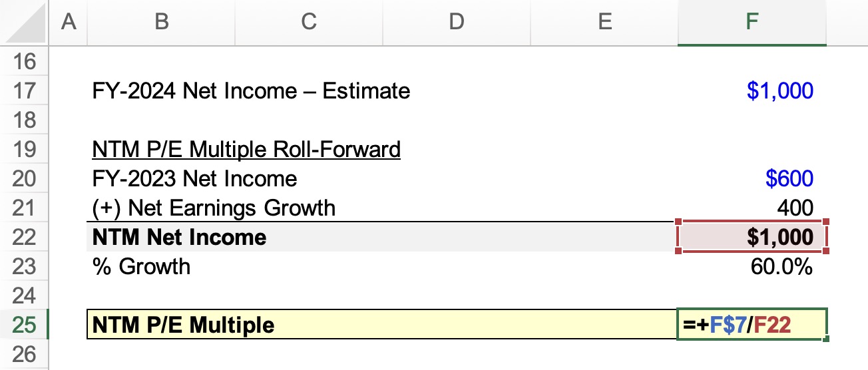Select column F header
Image resolution: width=868 pixels, height=370 pixels.
coord(752,23)
